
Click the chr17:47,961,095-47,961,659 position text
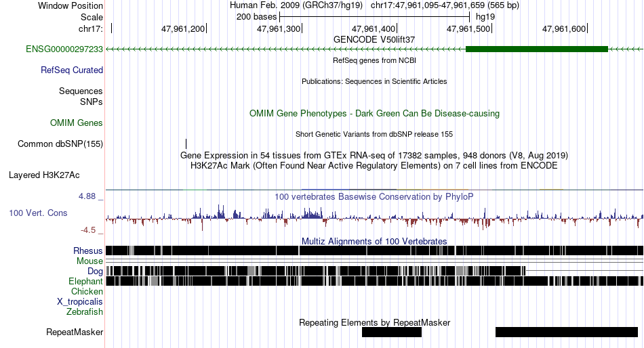coord(445,5)
